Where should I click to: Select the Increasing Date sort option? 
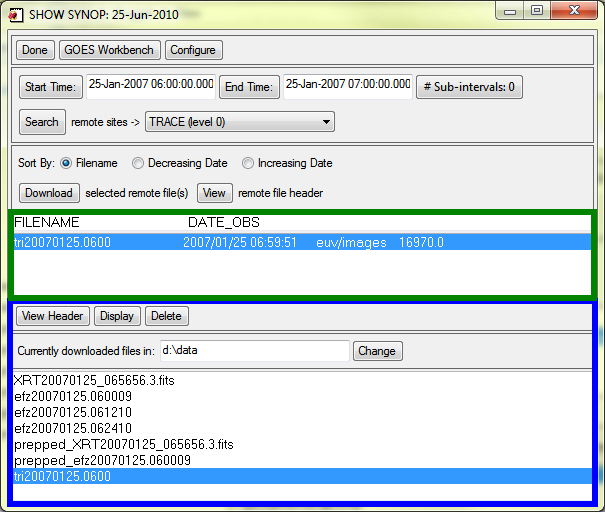[x=249, y=163]
